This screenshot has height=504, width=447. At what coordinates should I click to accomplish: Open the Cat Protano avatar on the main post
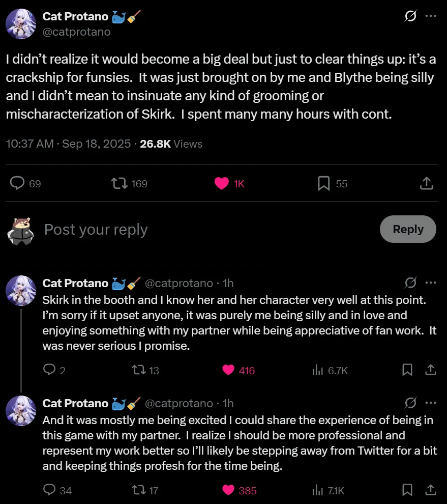[20, 24]
